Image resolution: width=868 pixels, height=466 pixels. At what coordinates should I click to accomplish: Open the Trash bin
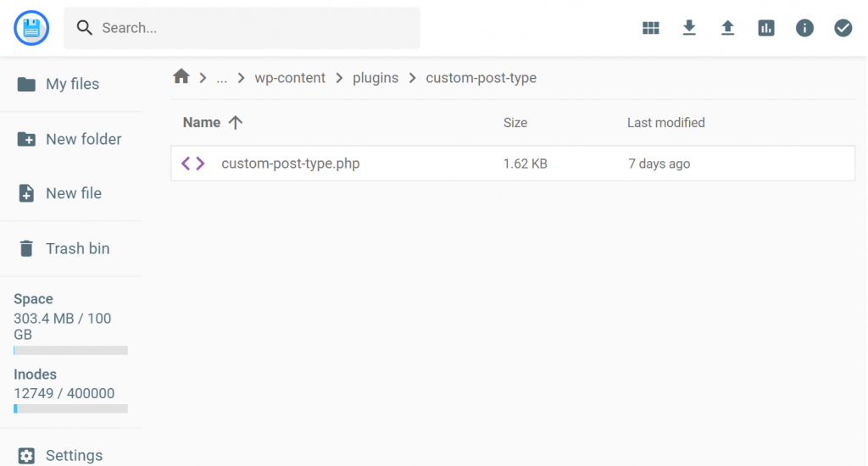tap(77, 248)
